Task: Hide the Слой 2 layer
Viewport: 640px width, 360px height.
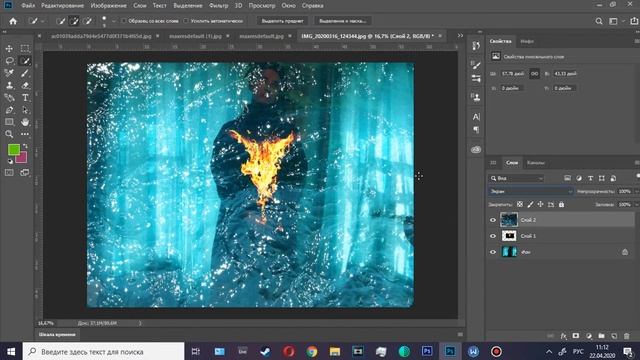Action: [493, 220]
